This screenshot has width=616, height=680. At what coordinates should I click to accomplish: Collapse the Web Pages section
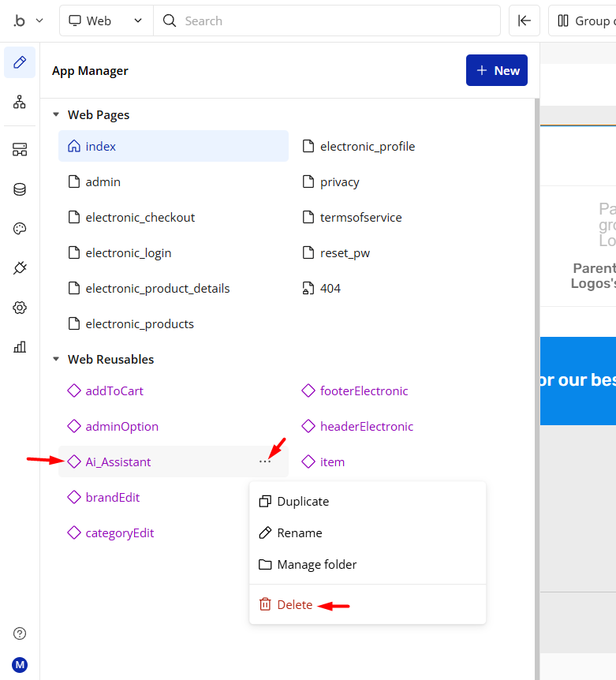point(56,115)
